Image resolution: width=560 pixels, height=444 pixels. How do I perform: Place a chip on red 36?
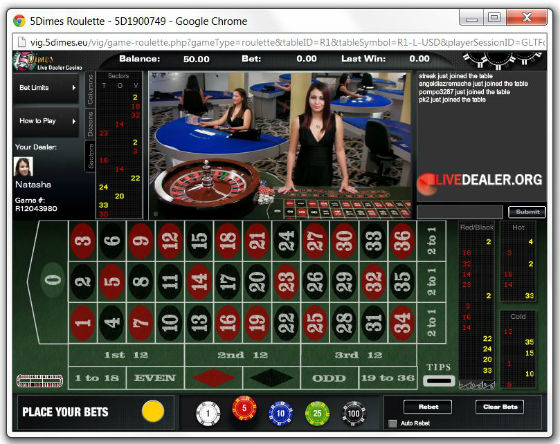pyautogui.click(x=402, y=241)
